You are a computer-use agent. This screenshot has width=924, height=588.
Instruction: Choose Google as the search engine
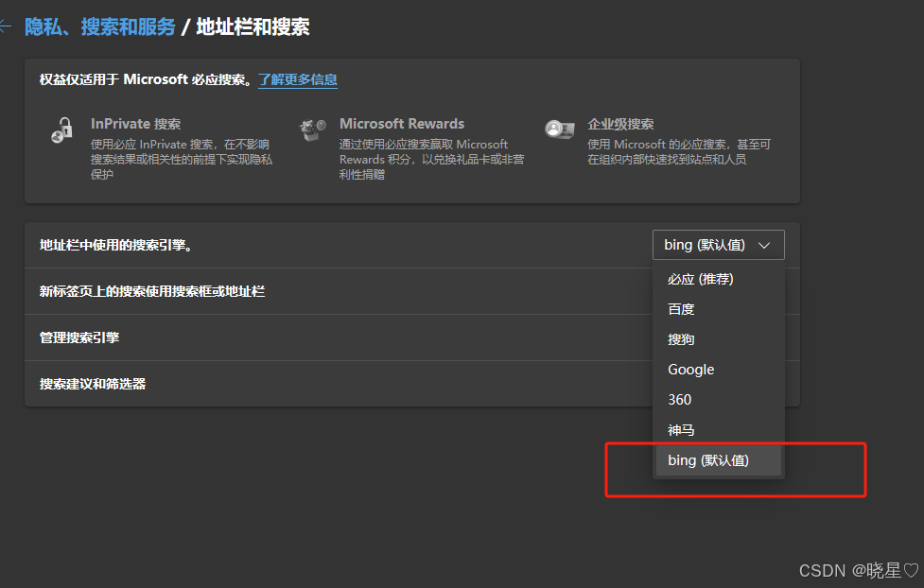(719, 370)
